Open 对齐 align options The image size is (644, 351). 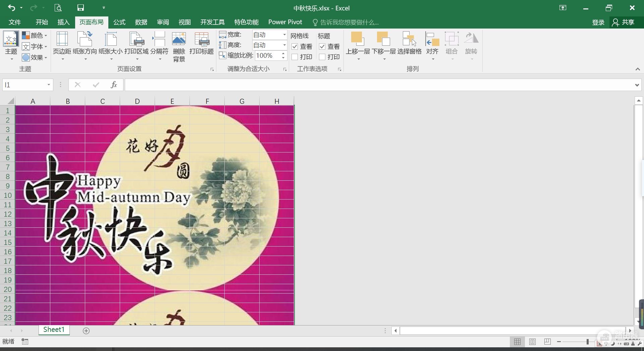[x=432, y=46]
